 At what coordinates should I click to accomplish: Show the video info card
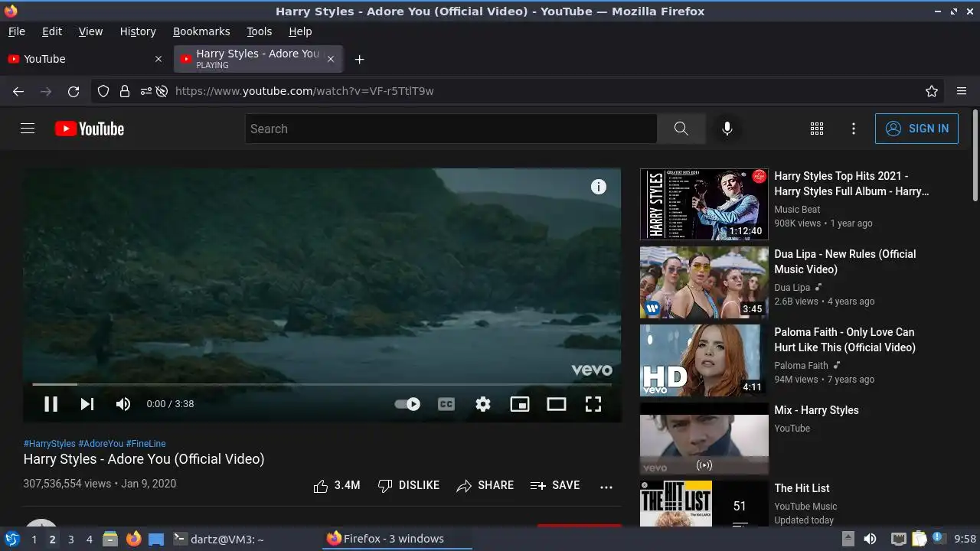(599, 187)
